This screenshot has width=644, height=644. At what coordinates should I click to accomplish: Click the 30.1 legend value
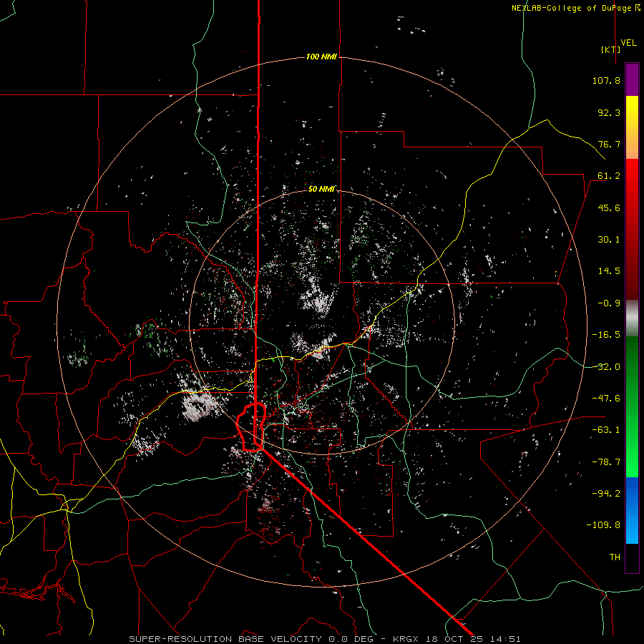(x=609, y=240)
